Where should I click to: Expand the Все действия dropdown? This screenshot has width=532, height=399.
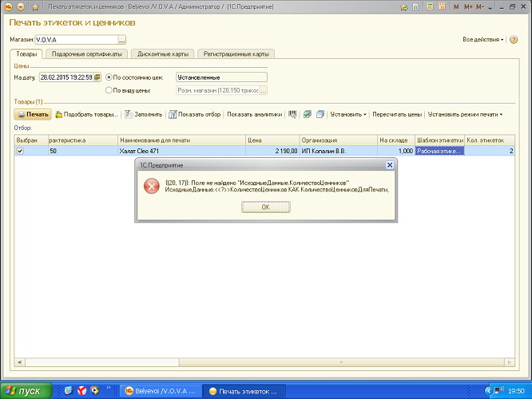[483, 39]
